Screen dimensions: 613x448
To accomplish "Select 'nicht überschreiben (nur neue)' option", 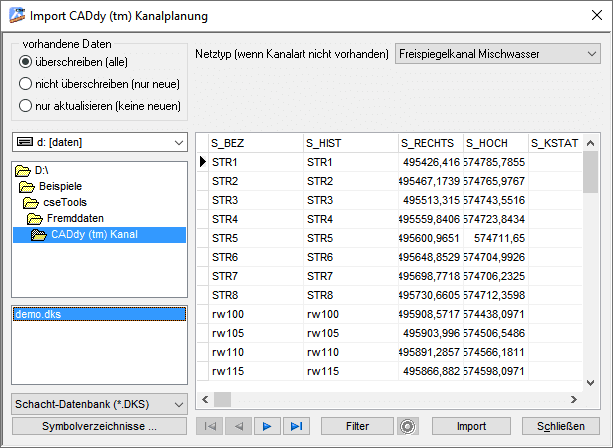I will point(27,84).
